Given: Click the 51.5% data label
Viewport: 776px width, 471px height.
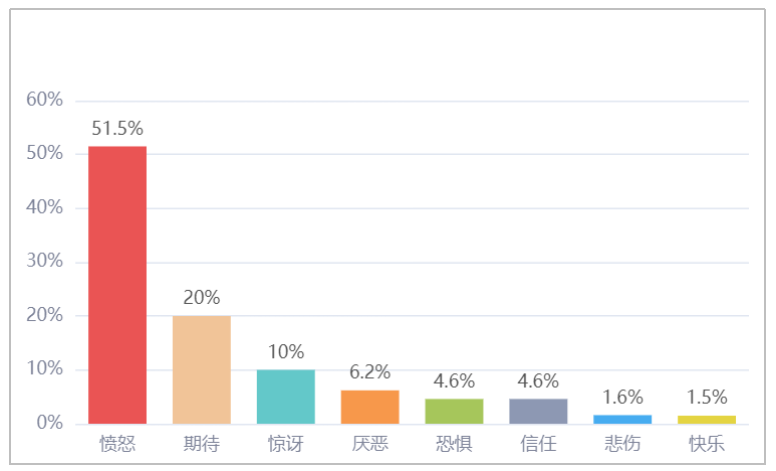Looking at the screenshot, I should [x=117, y=129].
